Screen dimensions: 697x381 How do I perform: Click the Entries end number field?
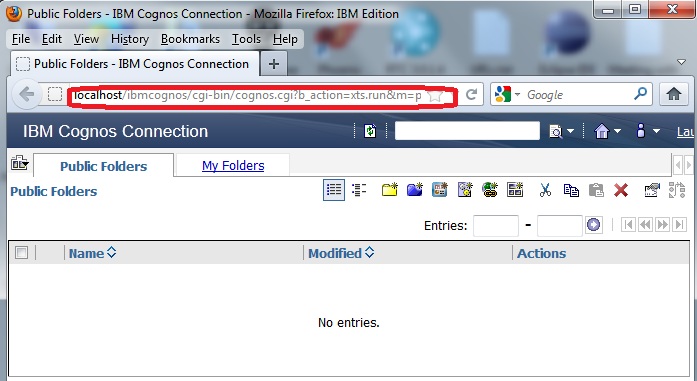560,226
